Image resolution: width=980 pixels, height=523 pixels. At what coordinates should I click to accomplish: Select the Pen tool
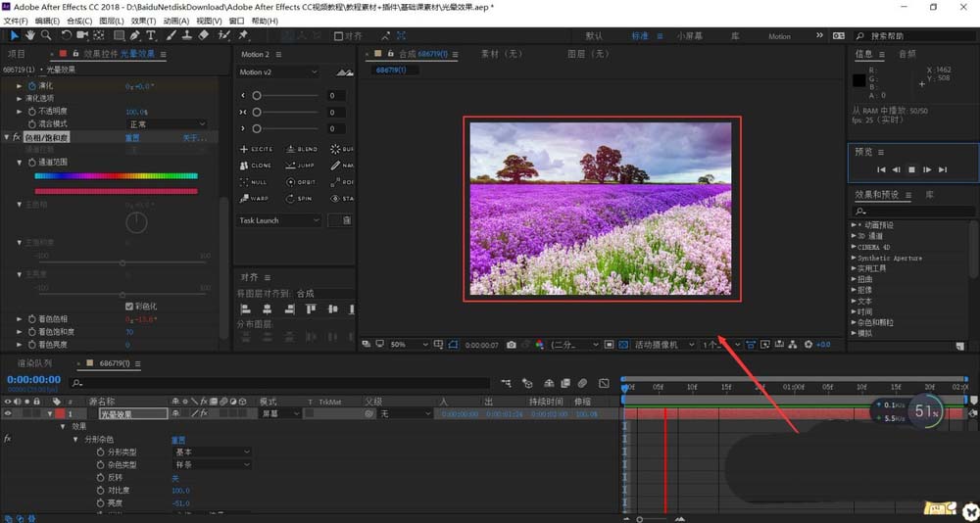134,35
